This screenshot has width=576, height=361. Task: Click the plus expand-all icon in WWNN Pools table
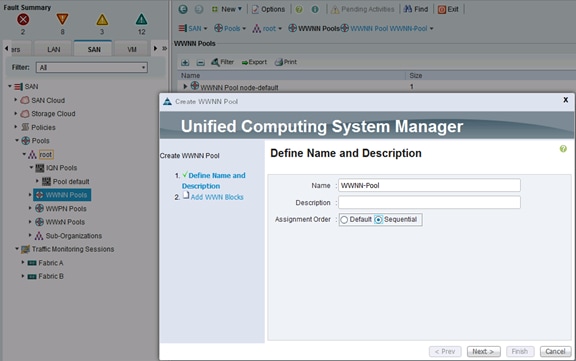coord(185,62)
